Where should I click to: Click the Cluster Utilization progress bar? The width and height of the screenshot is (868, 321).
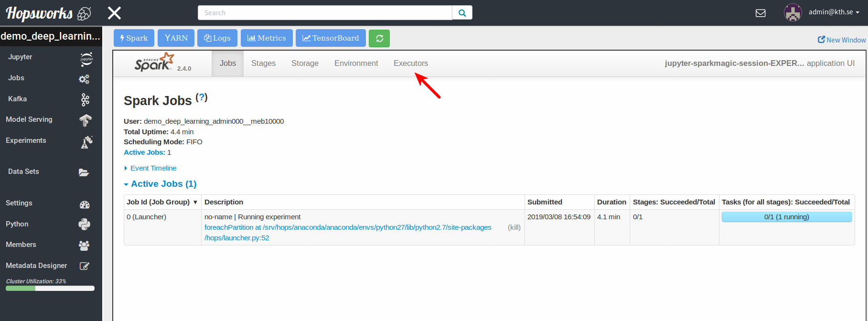point(50,289)
